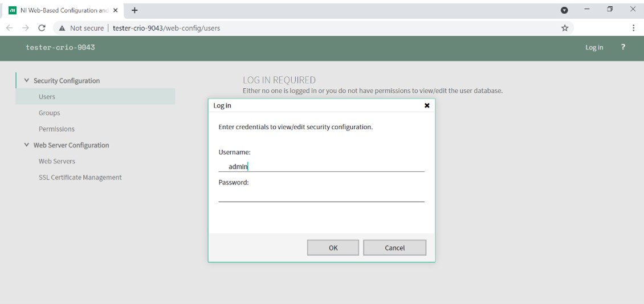This screenshot has width=644, height=304.
Task: Close the NI Web-Based Configuration tab
Action: pos(116,10)
